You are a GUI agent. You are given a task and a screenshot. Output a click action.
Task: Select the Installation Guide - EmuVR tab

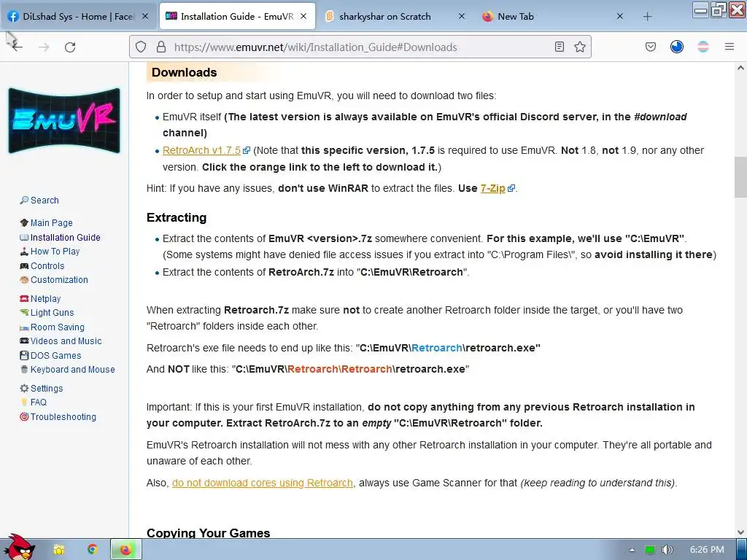(237, 16)
